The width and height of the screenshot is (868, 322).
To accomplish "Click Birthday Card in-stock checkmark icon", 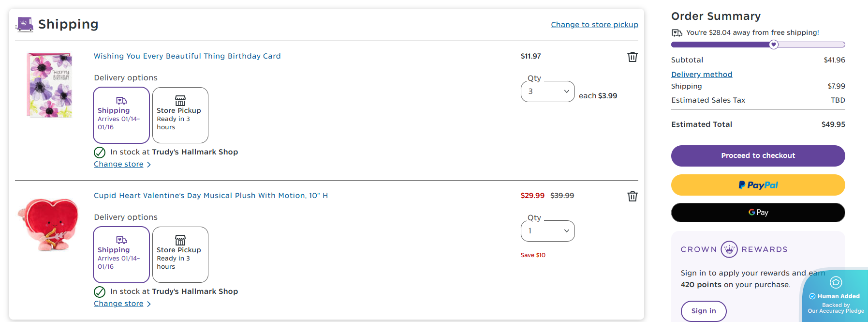I will tap(100, 153).
